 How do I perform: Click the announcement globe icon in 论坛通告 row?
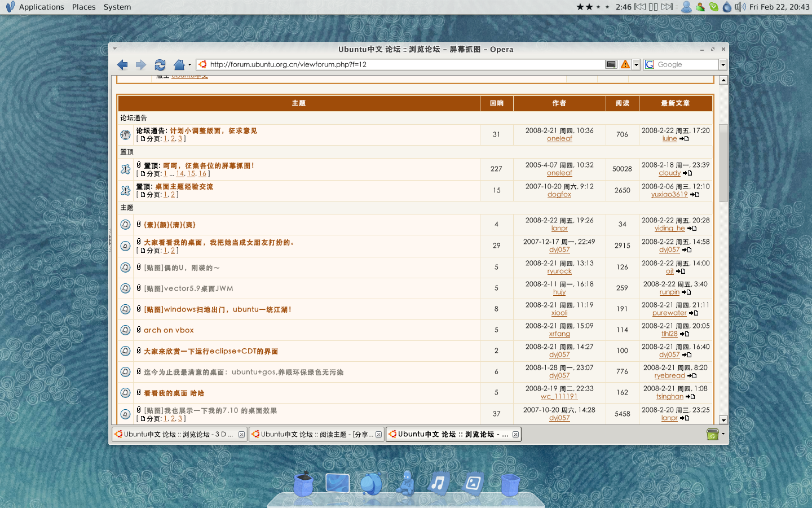pos(125,134)
